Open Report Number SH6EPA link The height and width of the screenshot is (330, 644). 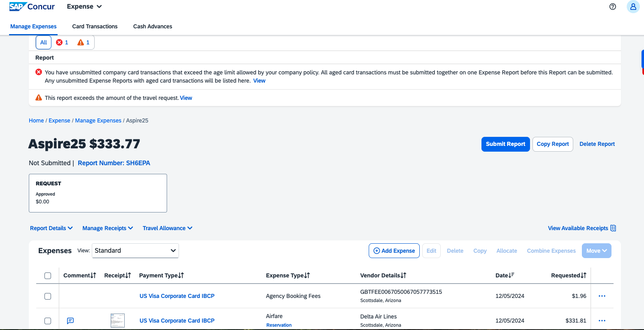(114, 163)
